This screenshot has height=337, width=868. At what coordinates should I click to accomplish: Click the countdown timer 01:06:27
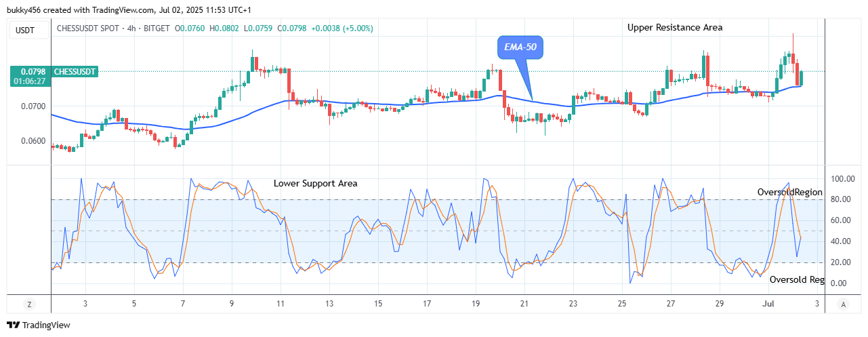[30, 81]
